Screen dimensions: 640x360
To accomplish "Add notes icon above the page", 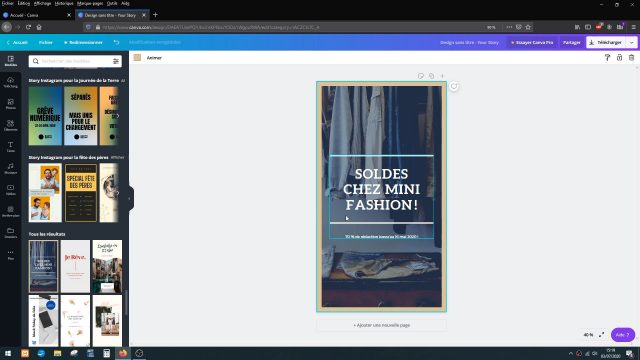I will tap(421, 76).
